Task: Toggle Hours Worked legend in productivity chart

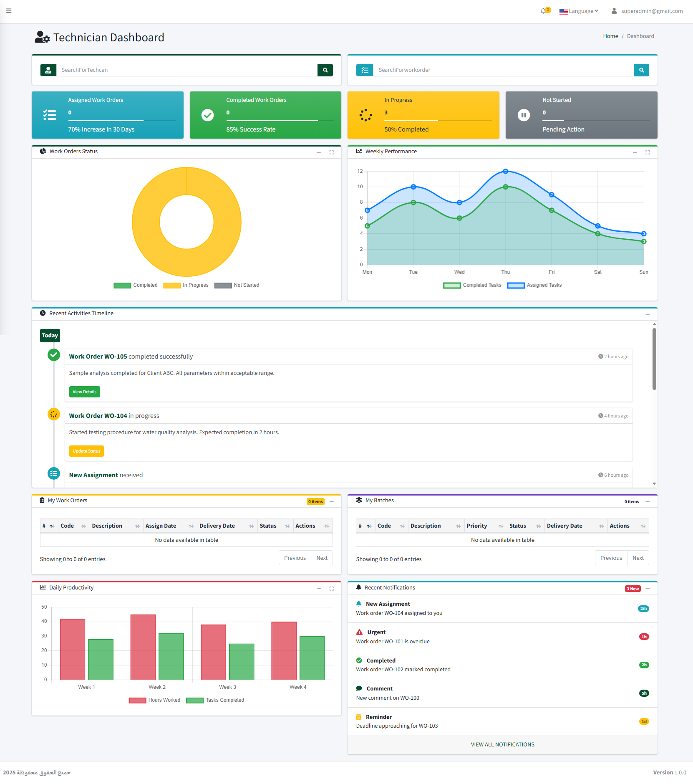Action: 155,700
